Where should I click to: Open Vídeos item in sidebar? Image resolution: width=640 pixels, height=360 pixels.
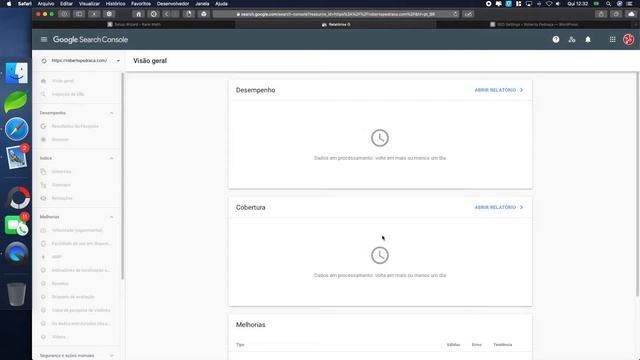[59, 337]
